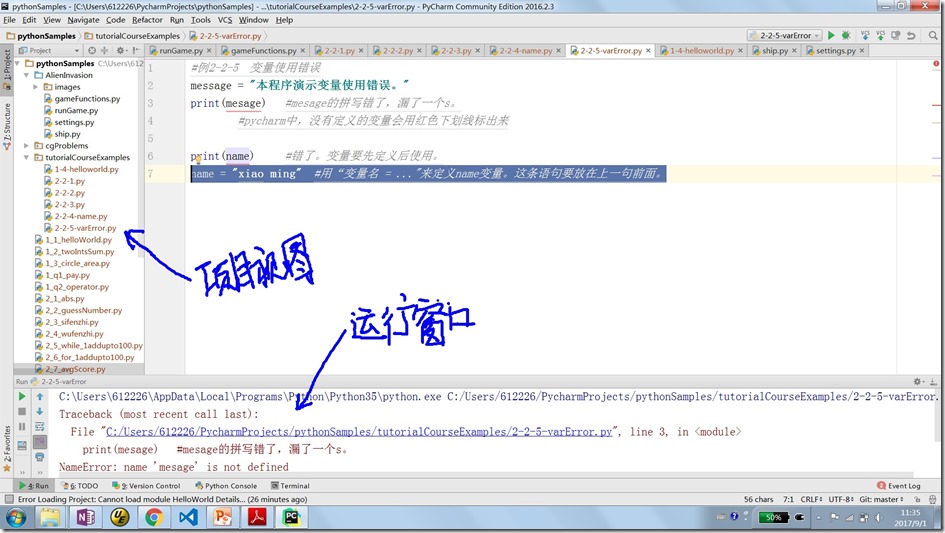Click Scroll from Source target icon
Image resolution: width=945 pixels, height=533 pixels.
[92, 51]
